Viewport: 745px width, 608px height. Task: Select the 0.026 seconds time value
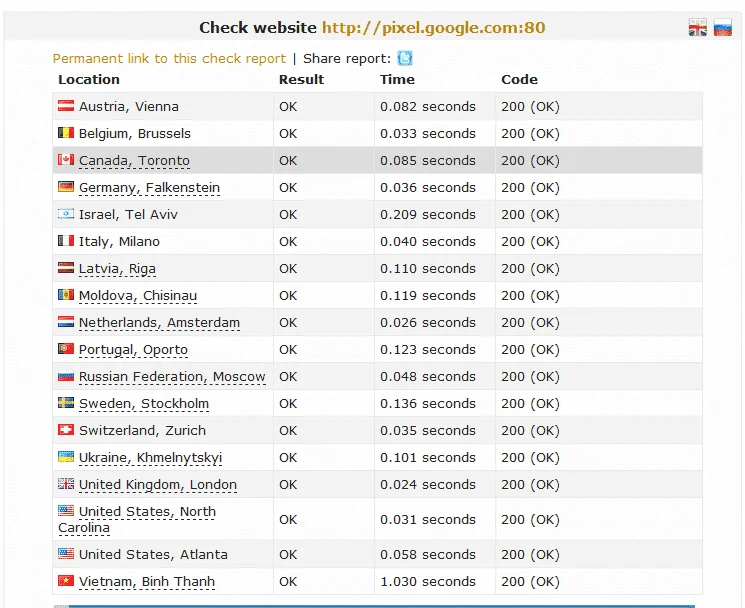[x=428, y=323]
